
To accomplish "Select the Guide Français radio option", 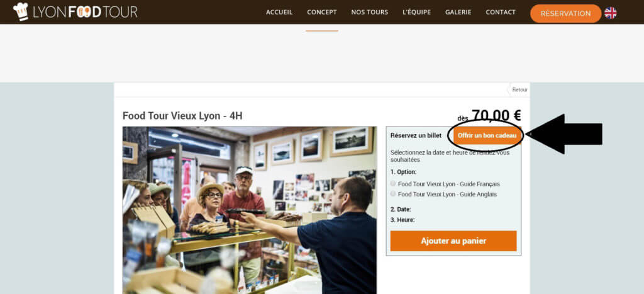I will [x=393, y=184].
